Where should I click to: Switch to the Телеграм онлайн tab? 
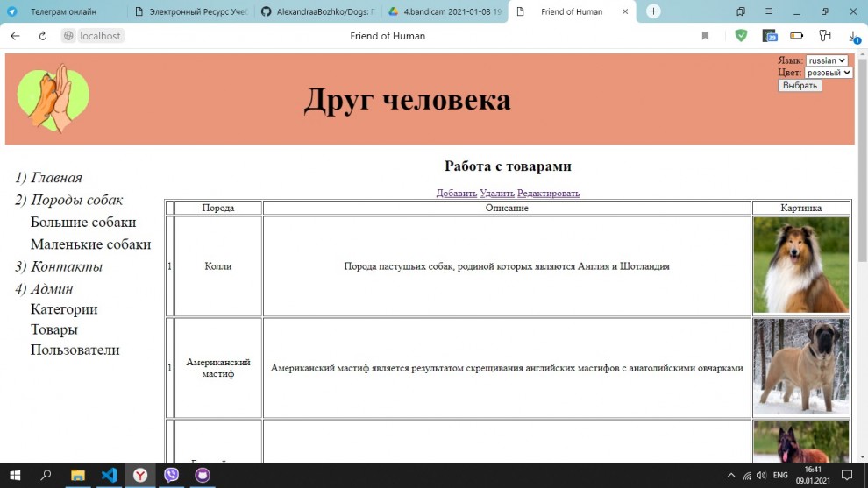click(x=63, y=11)
